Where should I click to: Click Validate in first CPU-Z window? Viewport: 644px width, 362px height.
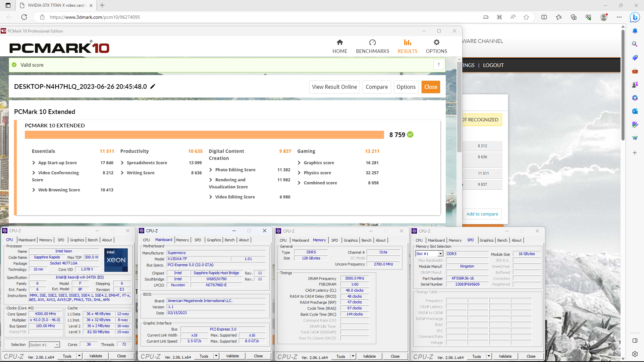coord(96,356)
